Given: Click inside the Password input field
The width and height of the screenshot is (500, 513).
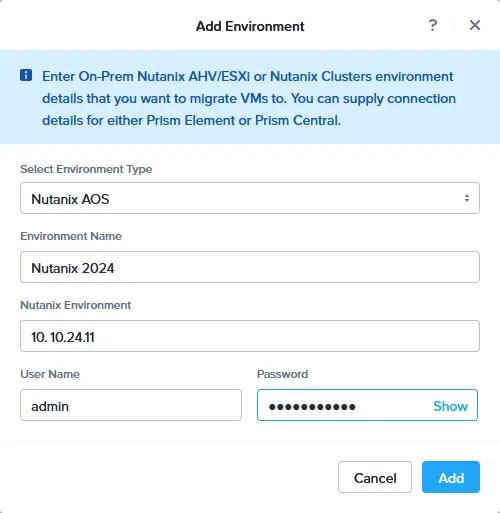Looking at the screenshot, I should (x=367, y=405).
